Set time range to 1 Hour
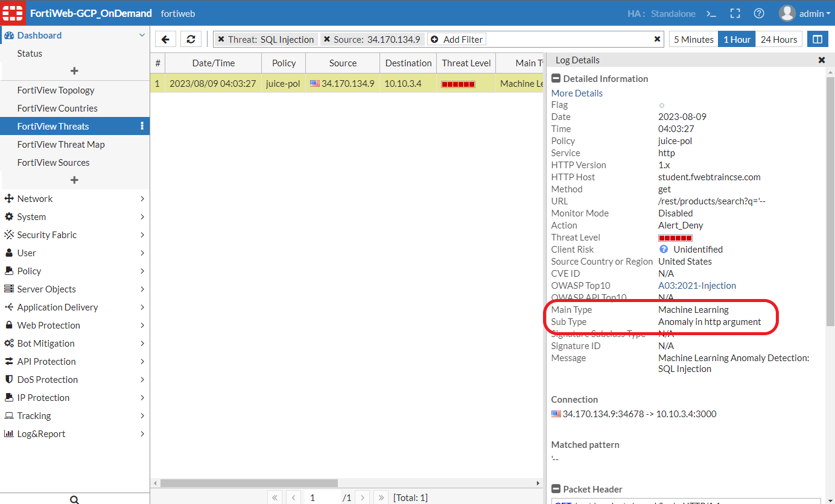This screenshot has height=504, width=835. click(737, 39)
